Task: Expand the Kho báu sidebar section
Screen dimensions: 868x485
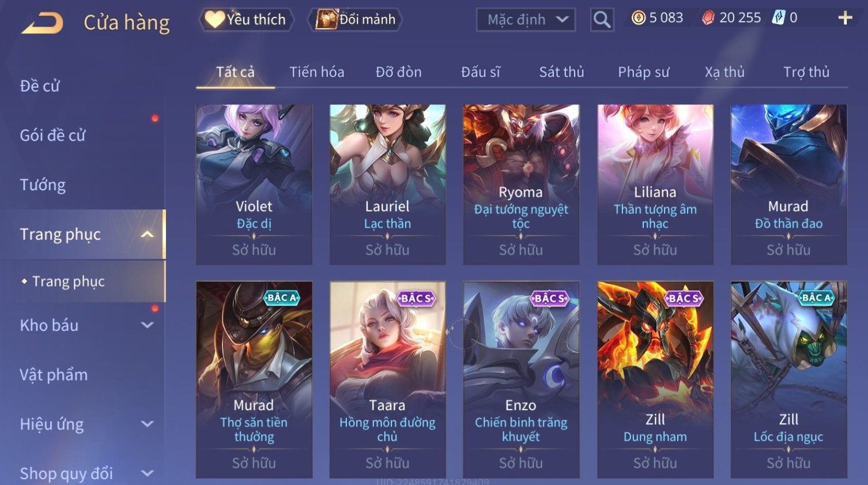Action: pyautogui.click(x=147, y=325)
